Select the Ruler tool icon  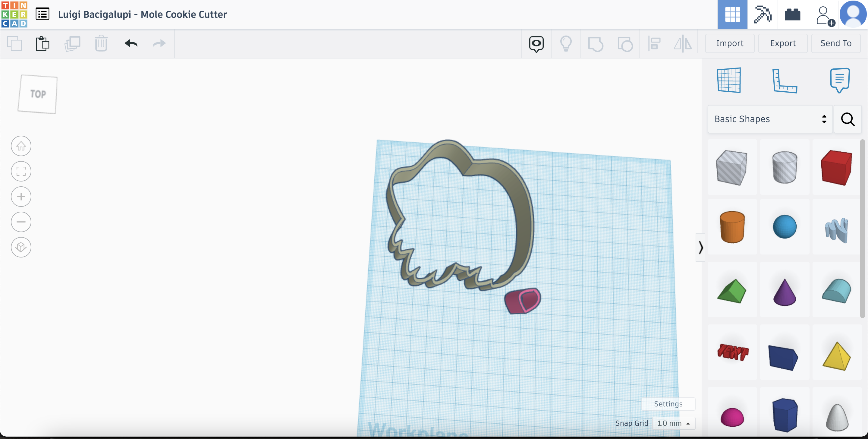[784, 81]
